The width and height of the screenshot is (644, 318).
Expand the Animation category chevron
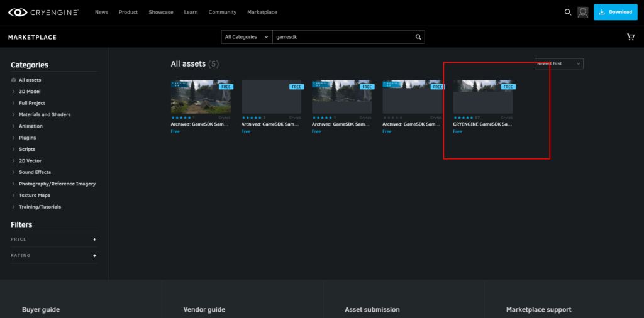[x=14, y=126]
